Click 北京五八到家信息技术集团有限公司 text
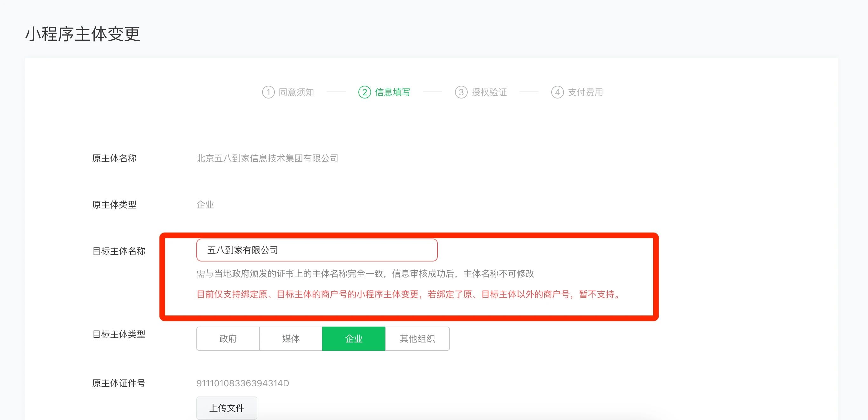Screen dimensions: 868x420 [x=267, y=158]
